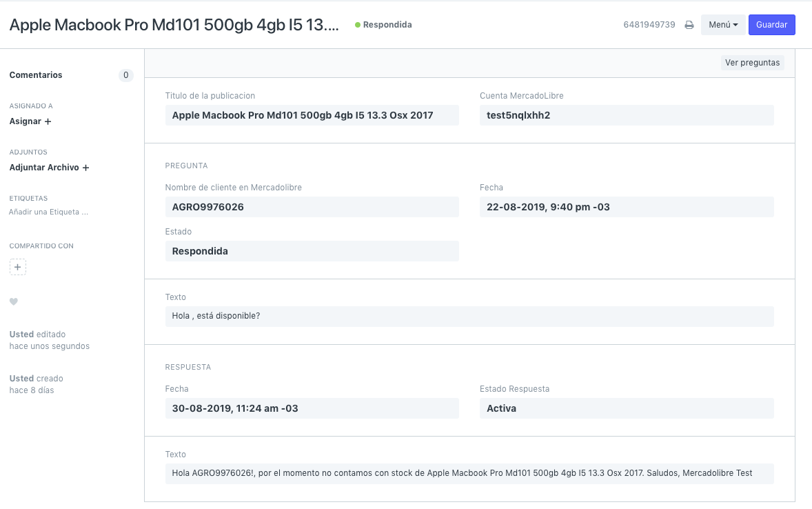Click the Titulo de la publicacion field
The image size is (812, 509).
click(312, 115)
